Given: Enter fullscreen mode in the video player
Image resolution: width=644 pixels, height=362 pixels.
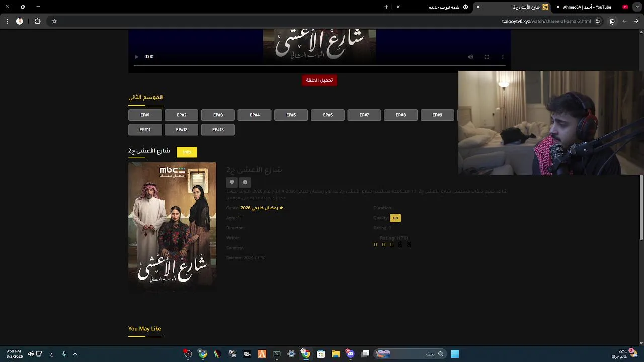Looking at the screenshot, I should [x=487, y=57].
